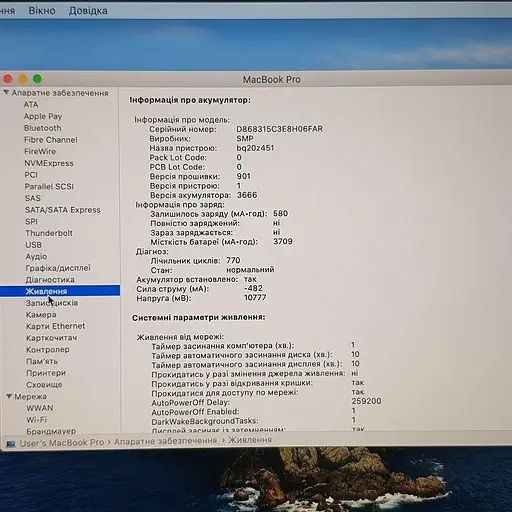Collapse the Апаратне забезпечення section
The width and height of the screenshot is (512, 512).
coord(6,92)
